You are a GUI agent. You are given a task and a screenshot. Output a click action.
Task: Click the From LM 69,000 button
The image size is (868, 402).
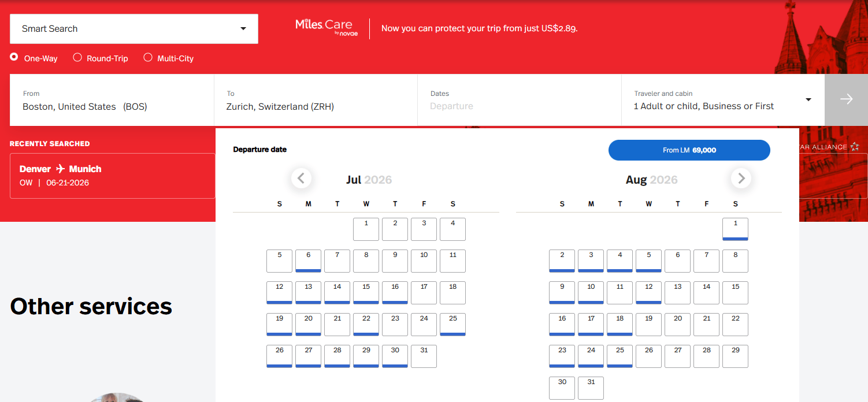coord(689,150)
